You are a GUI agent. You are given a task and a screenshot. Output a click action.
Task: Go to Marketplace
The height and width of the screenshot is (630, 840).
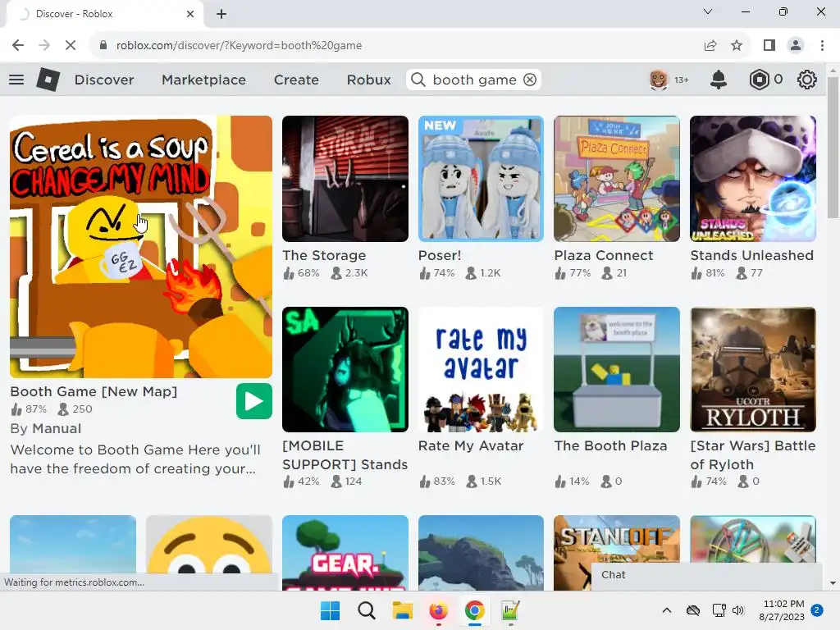[x=203, y=80]
